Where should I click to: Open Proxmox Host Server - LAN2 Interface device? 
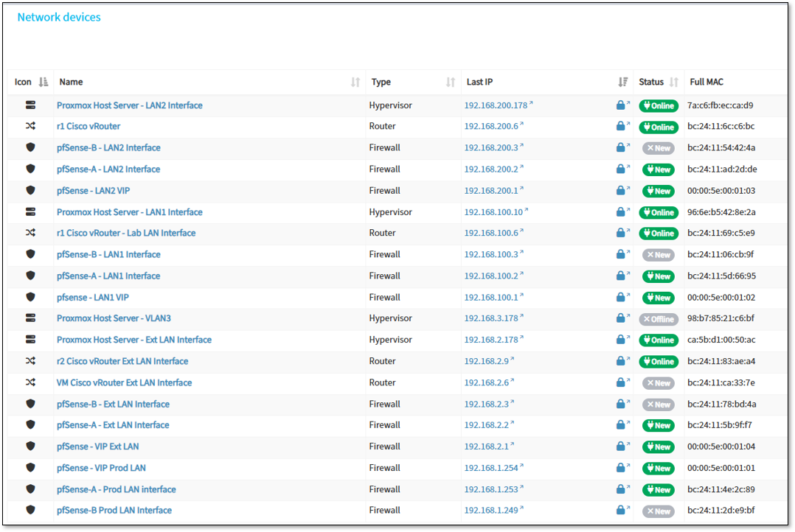pos(129,105)
